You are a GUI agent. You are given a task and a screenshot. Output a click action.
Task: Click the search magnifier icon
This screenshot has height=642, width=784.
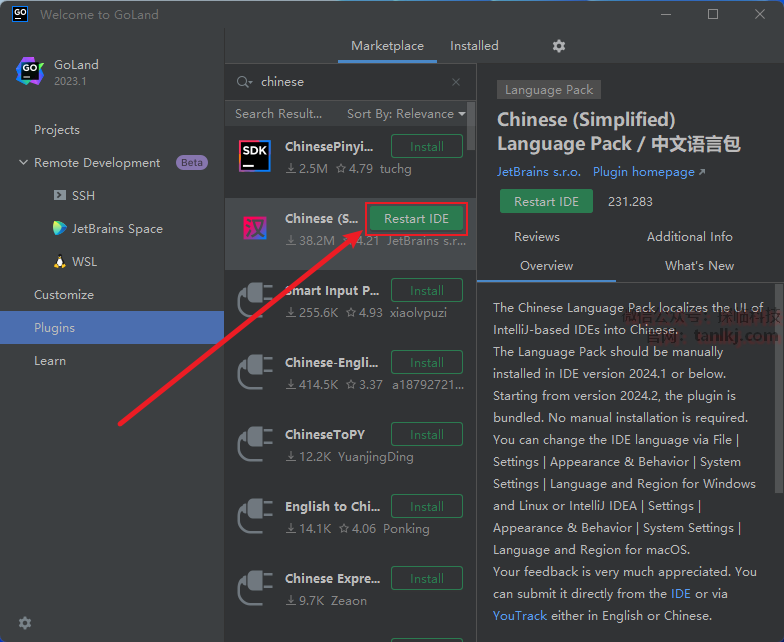(243, 82)
